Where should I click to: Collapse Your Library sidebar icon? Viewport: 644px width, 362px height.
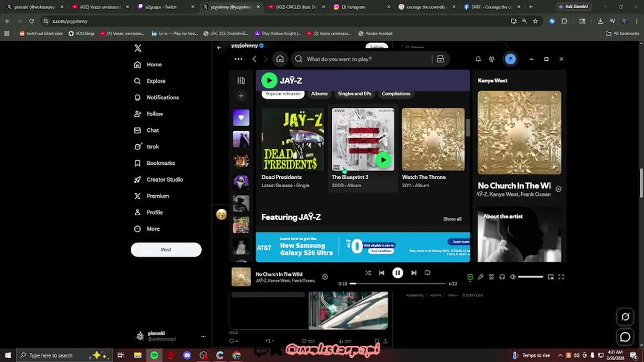241,80
